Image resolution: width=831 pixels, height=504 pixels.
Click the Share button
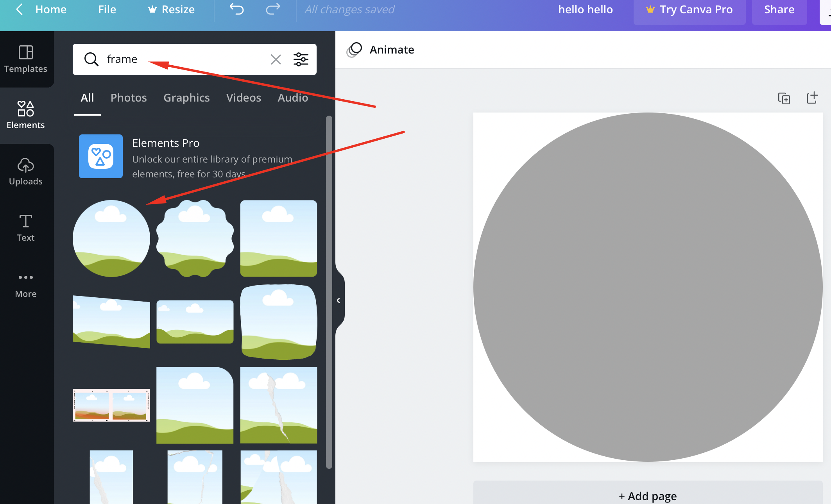click(779, 10)
